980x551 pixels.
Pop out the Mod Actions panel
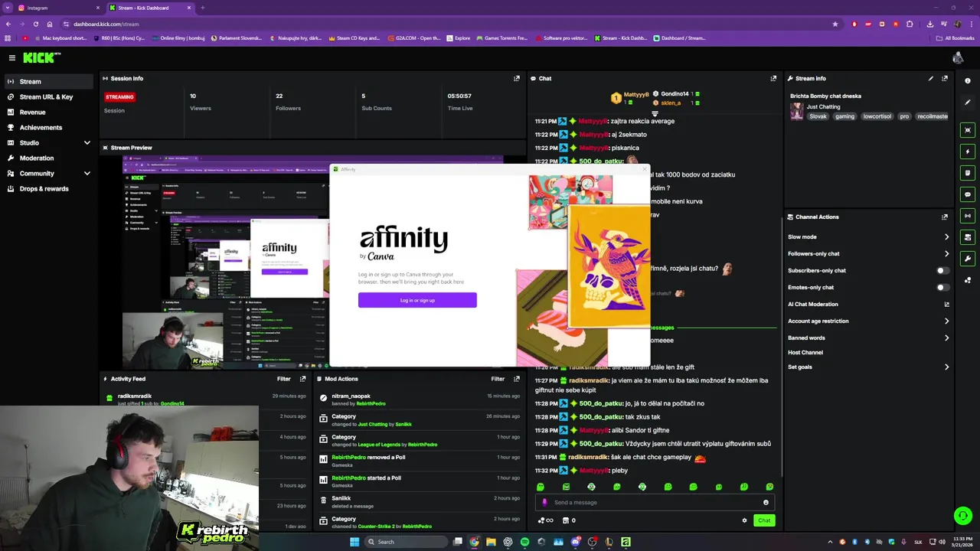517,379
